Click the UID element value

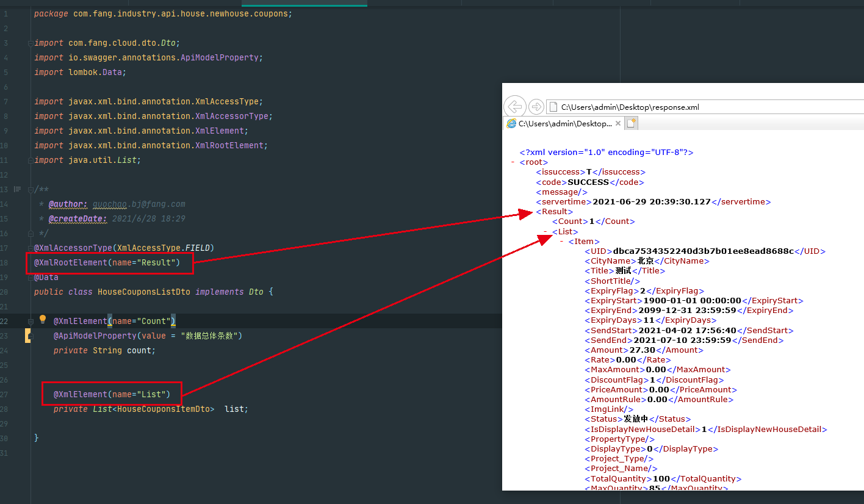(705, 251)
